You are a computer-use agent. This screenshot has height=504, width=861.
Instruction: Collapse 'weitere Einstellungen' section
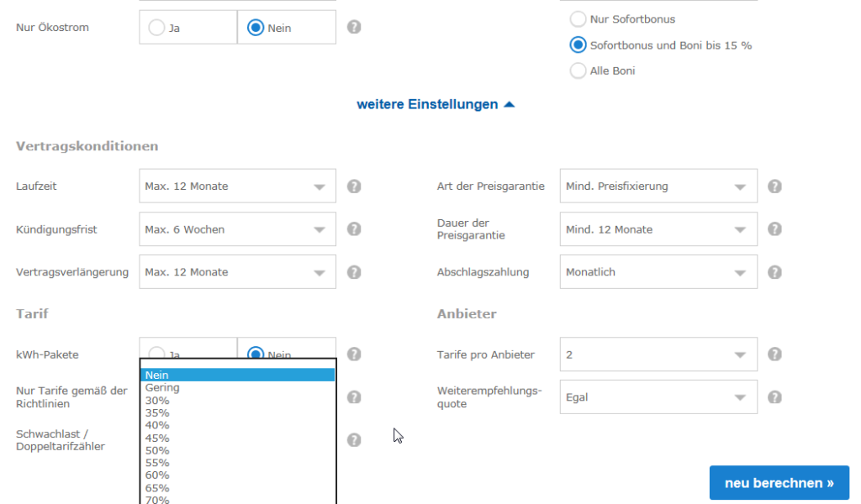(436, 105)
